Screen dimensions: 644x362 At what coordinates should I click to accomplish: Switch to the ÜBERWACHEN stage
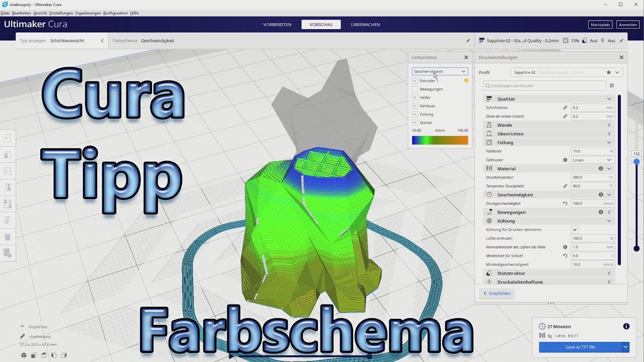365,25
